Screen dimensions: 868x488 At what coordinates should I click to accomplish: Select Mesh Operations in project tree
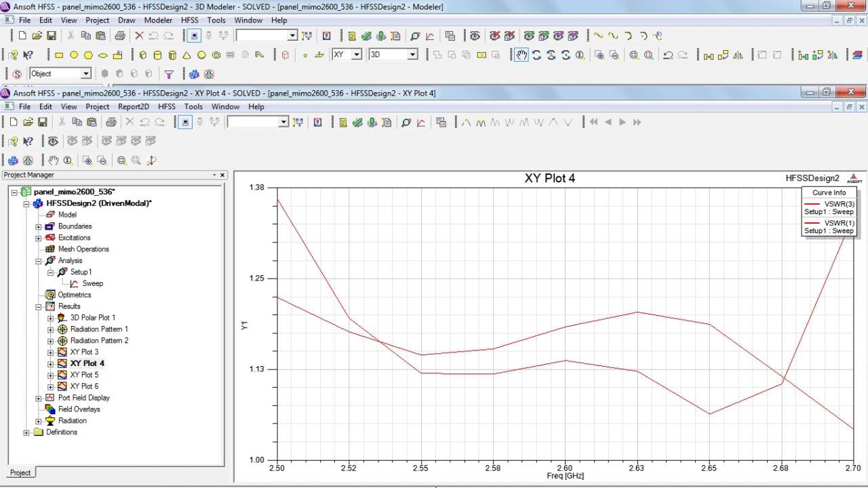[83, 249]
